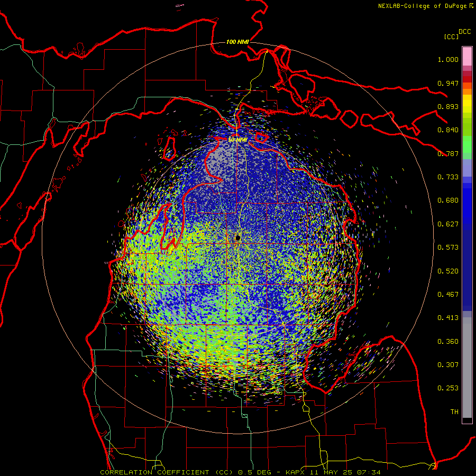This screenshot has height=476, width=476.
Task: Pick the light pink swatch beside 1.000
Action: pos(467,57)
